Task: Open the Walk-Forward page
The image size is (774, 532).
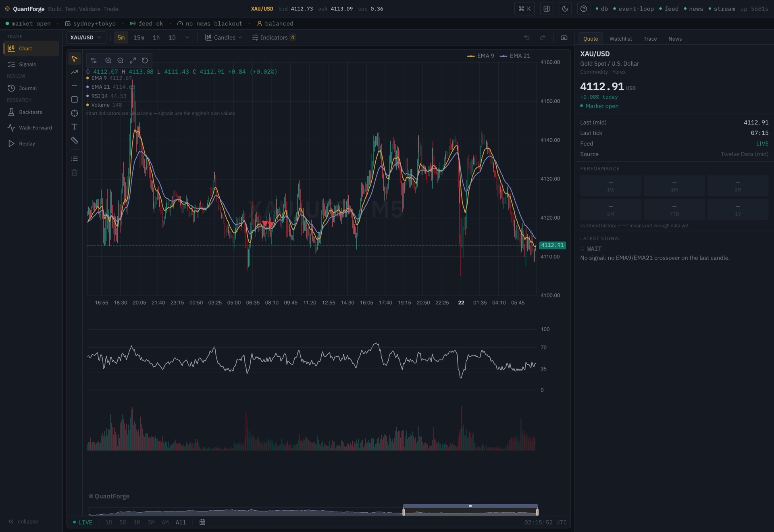Action: tap(31, 128)
